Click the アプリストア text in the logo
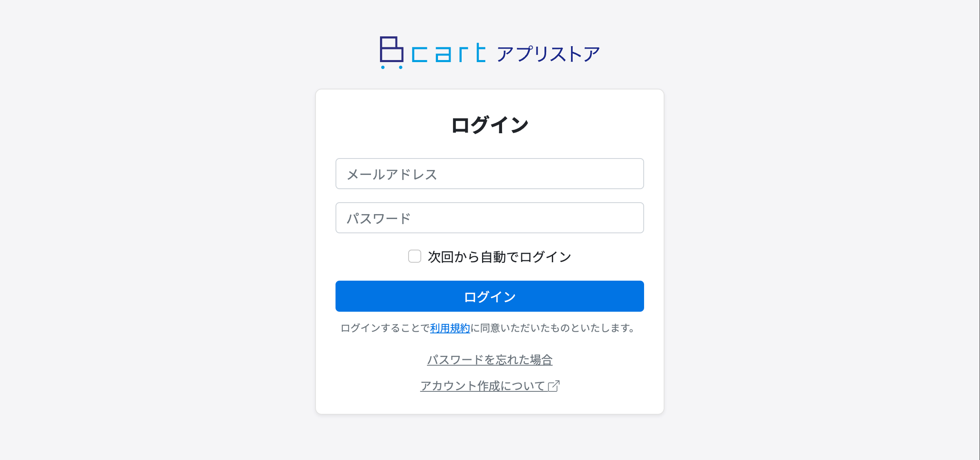This screenshot has width=980, height=460. 548,52
